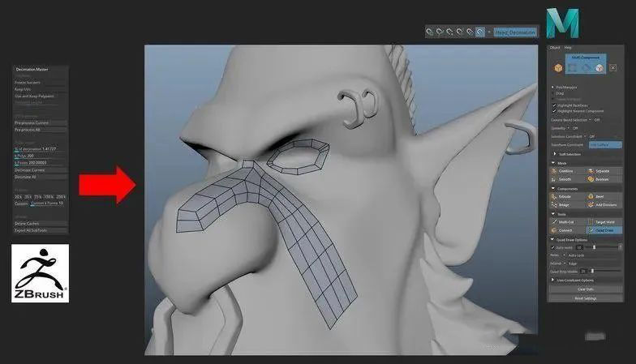This screenshot has width=636, height=364.
Task: Select the face cube icon in Multi-Component box
Action: pyautogui.click(x=599, y=68)
